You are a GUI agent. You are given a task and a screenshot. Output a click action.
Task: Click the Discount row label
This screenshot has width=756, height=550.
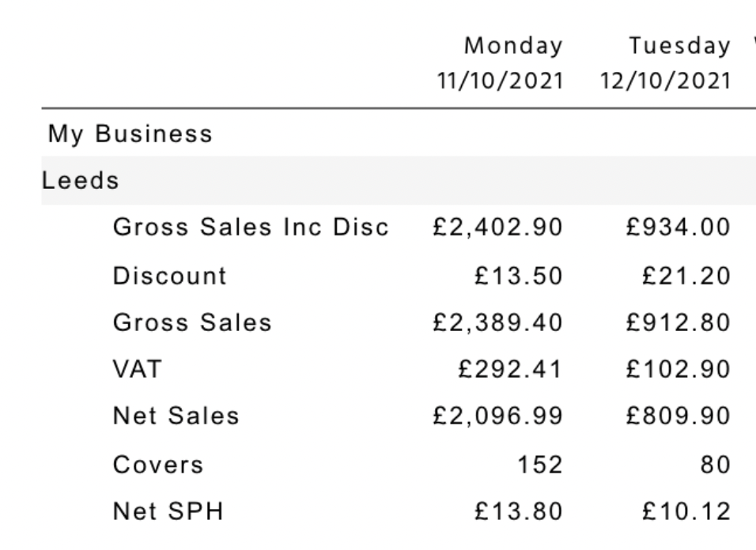pyautogui.click(x=169, y=275)
